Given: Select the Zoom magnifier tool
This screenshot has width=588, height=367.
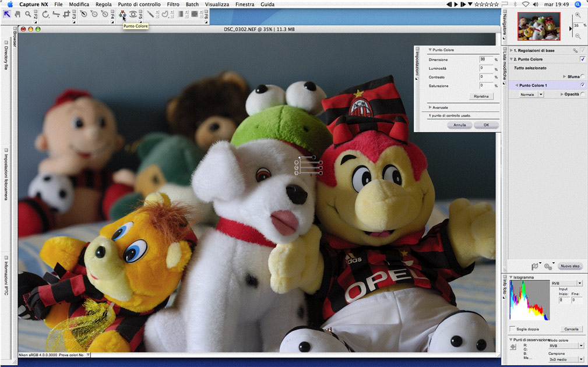Looking at the screenshot, I should pyautogui.click(x=28, y=15).
